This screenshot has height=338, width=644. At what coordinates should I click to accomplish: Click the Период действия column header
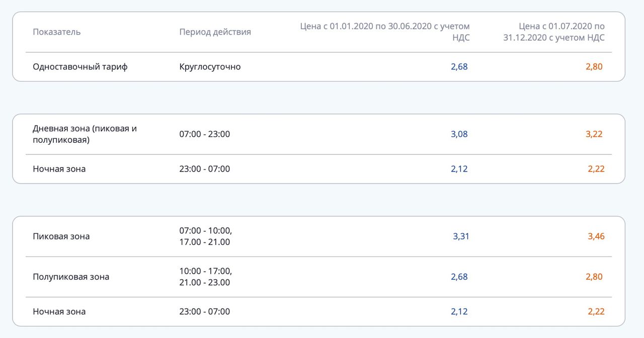click(x=215, y=32)
